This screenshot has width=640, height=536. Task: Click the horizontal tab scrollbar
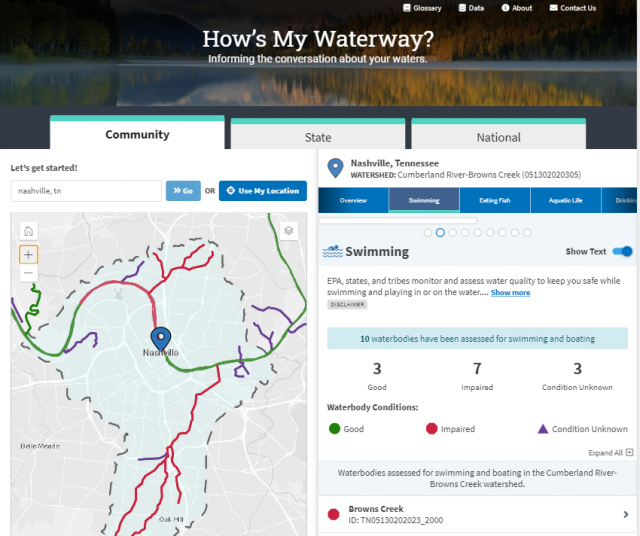pyautogui.click(x=398, y=220)
